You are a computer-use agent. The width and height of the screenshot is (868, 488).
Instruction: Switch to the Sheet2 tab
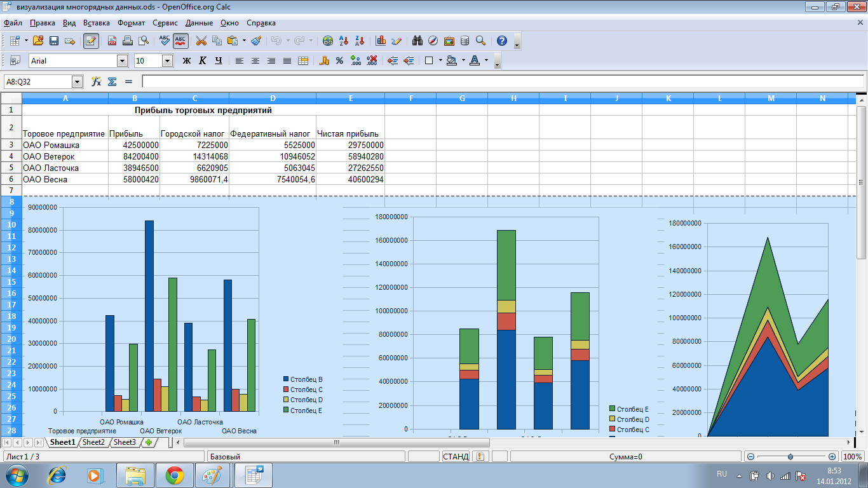click(93, 442)
